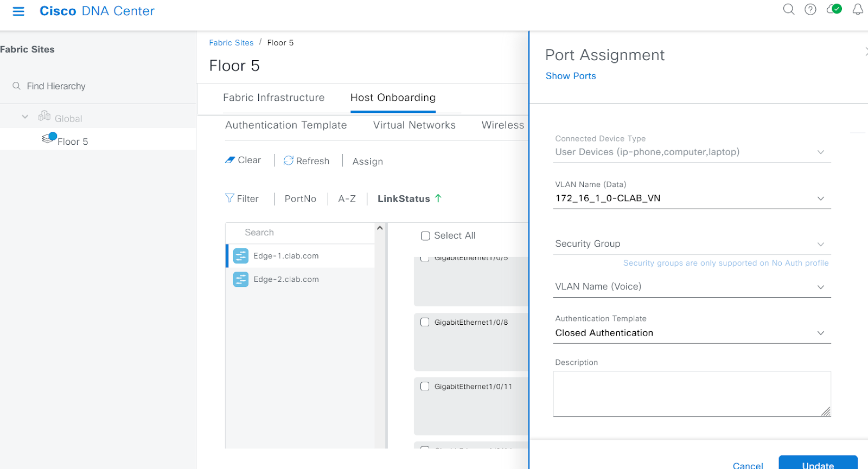Open the notifications bell icon
The width and height of the screenshot is (868, 469).
click(858, 9)
